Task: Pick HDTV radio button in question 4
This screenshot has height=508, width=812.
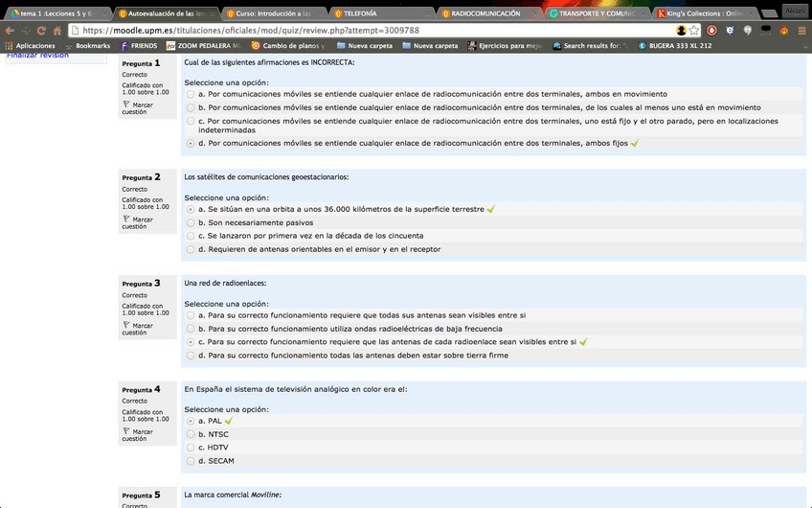Action: pyautogui.click(x=191, y=448)
